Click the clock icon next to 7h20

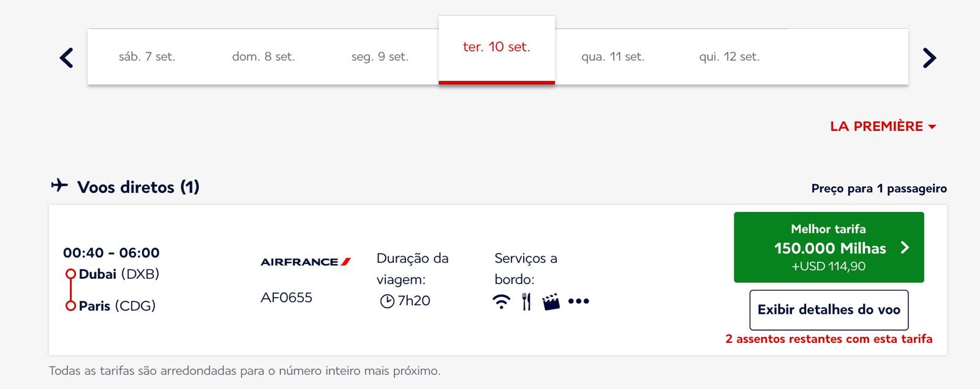[x=387, y=301]
